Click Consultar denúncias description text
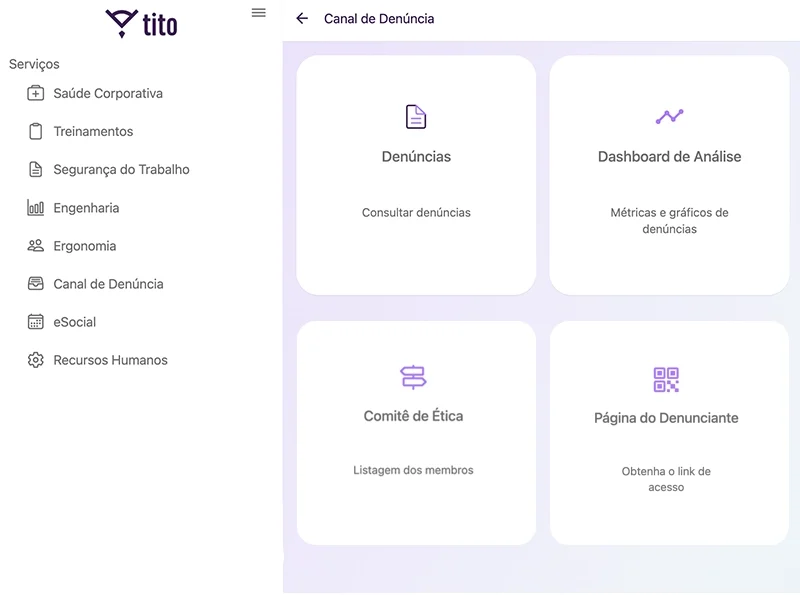The width and height of the screenshot is (800, 595). pos(416,213)
